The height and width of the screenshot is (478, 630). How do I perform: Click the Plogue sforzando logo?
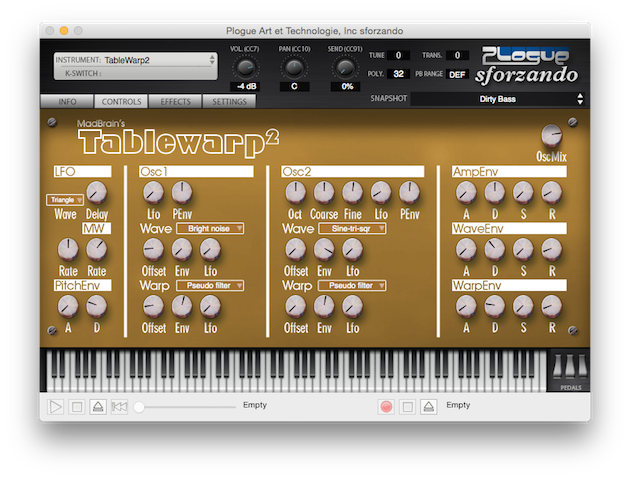pyautogui.click(x=526, y=66)
